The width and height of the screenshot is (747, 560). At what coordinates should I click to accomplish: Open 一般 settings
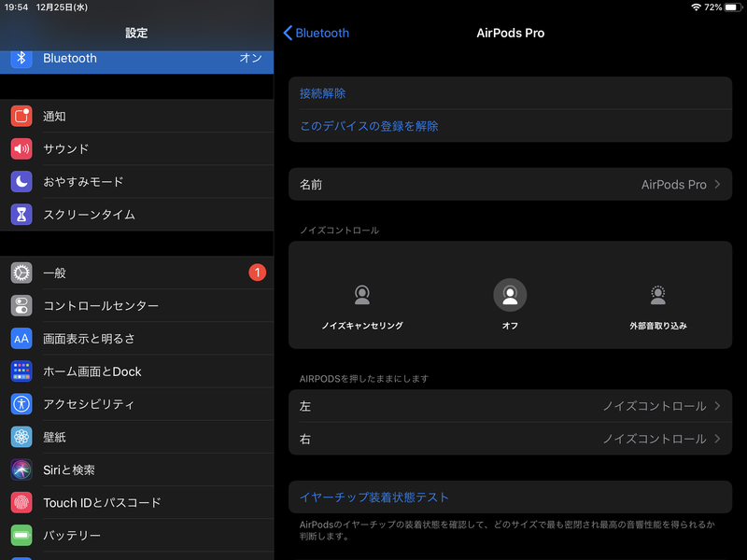(x=136, y=273)
